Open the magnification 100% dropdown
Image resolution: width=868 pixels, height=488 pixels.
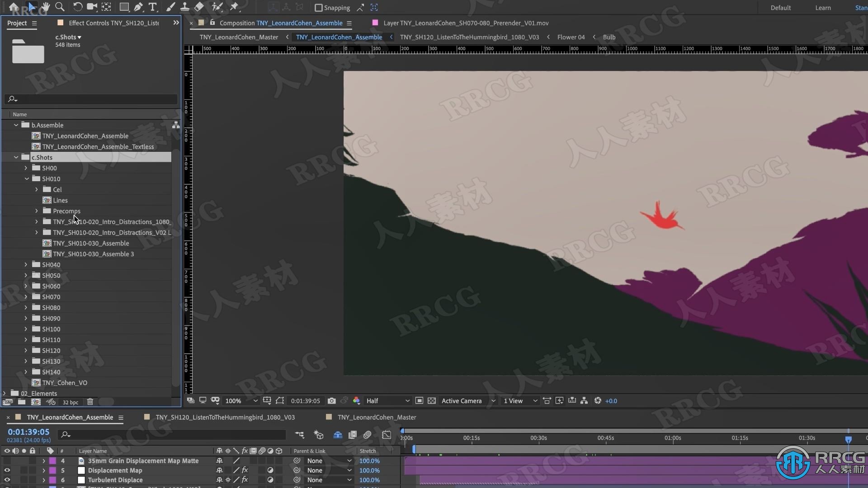241,401
